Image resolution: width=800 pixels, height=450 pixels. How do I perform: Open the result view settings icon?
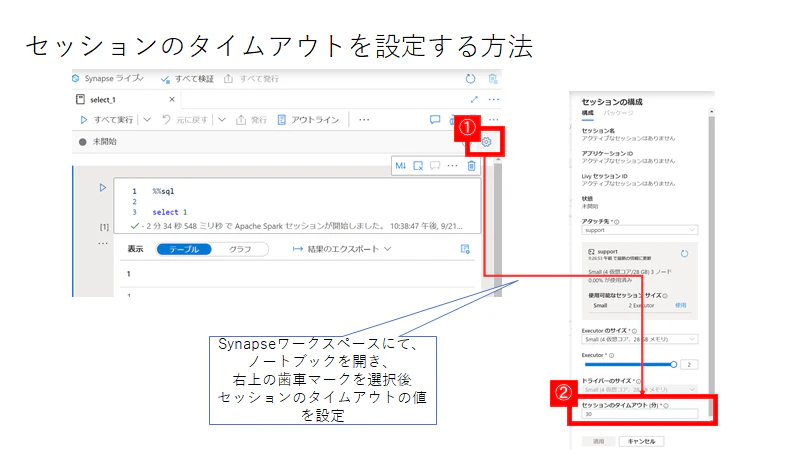(x=465, y=249)
